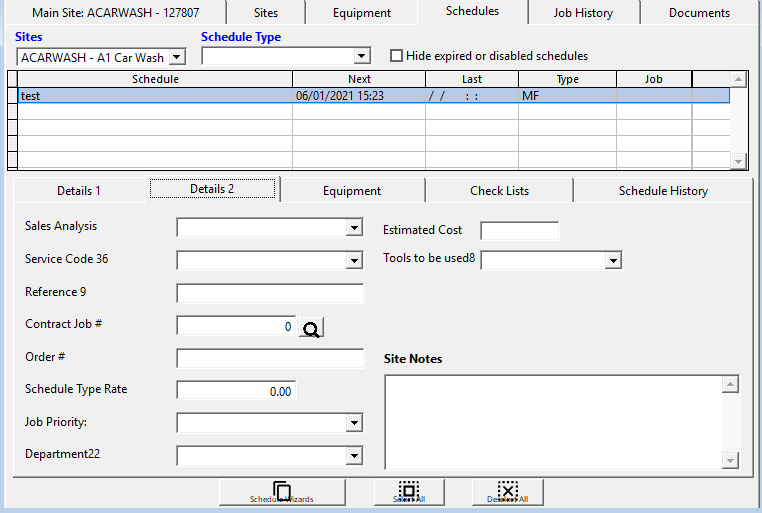The height and width of the screenshot is (513, 762).
Task: Open the Schedule History tab
Action: point(662,190)
